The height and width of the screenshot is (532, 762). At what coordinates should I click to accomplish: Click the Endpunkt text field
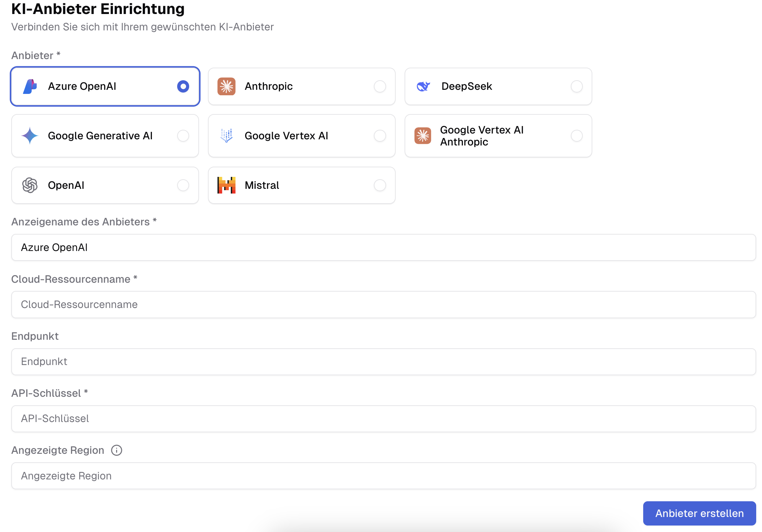click(x=383, y=362)
